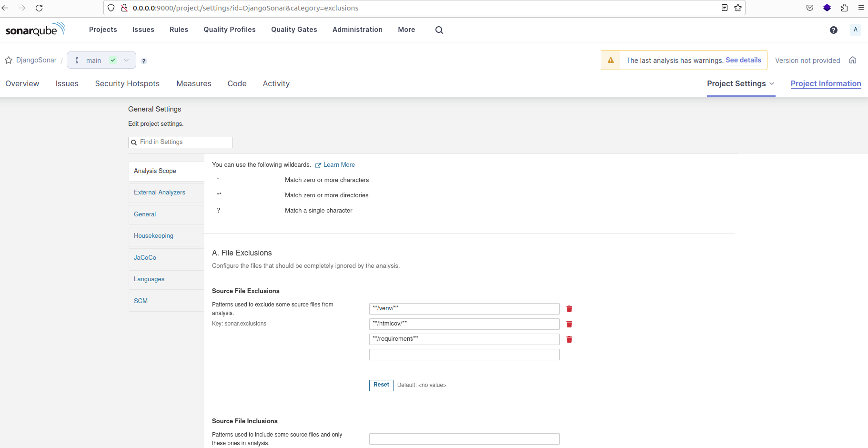Go forward with browser forward arrow
Screen dimensions: 868x448
(22, 8)
